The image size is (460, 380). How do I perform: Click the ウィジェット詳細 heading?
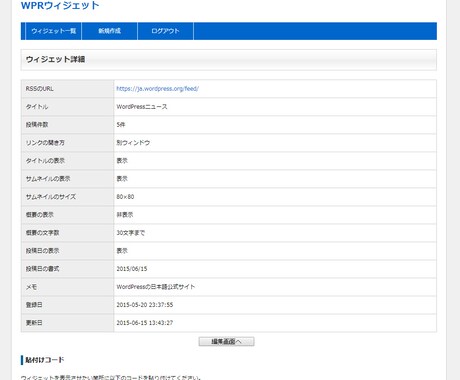click(x=55, y=59)
